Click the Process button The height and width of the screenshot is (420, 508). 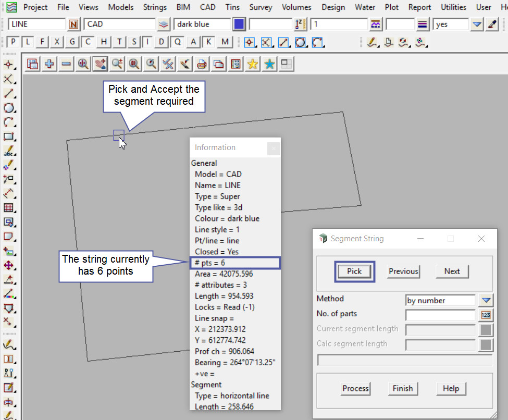pos(356,388)
